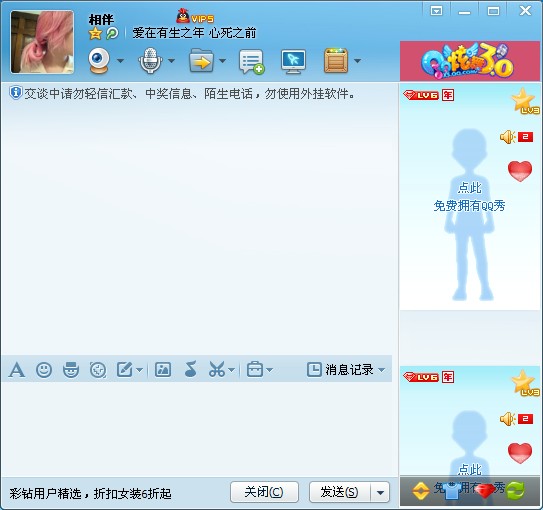Expand the video call options arrow

click(x=120, y=61)
